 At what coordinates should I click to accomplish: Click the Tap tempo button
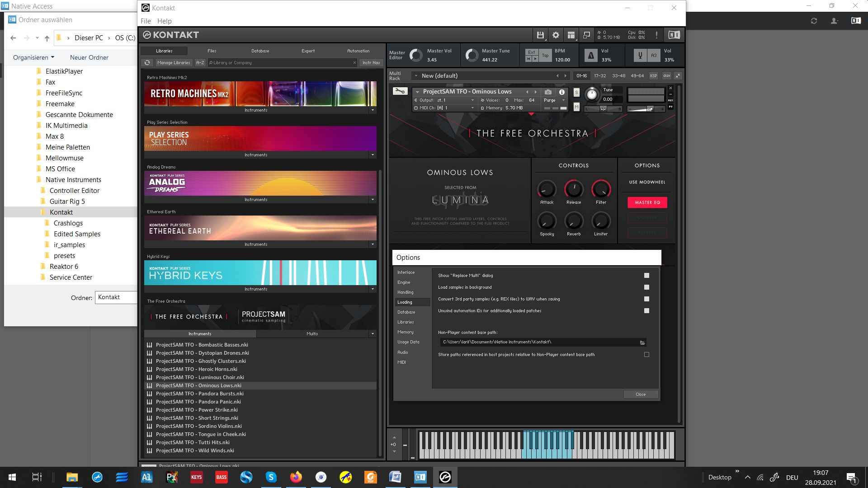click(545, 56)
